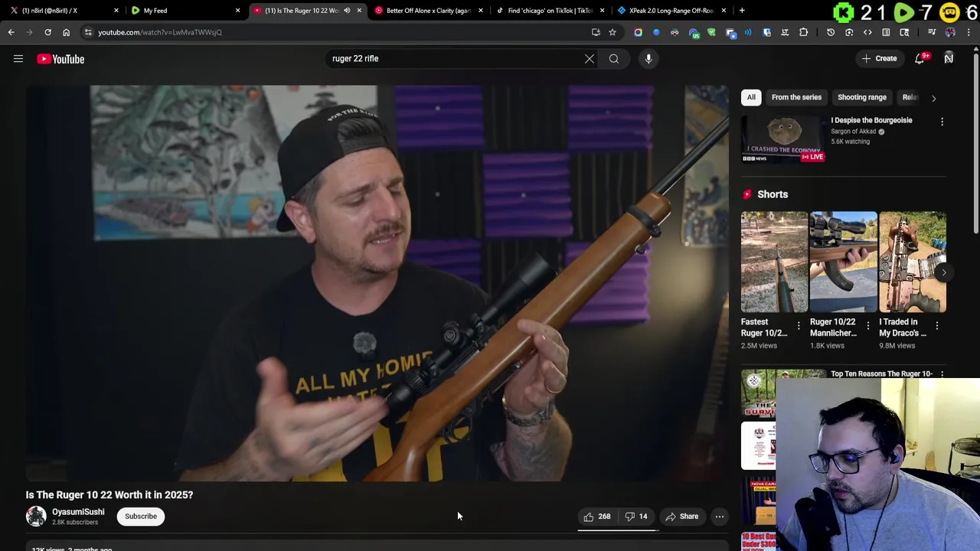Click the browser history clock extension

click(x=831, y=32)
